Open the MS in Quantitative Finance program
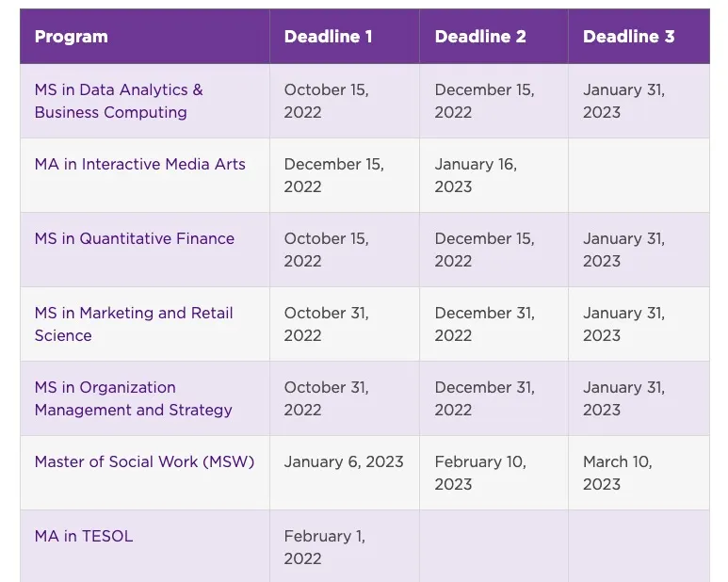Screen dimensions: 728x582 [134, 238]
